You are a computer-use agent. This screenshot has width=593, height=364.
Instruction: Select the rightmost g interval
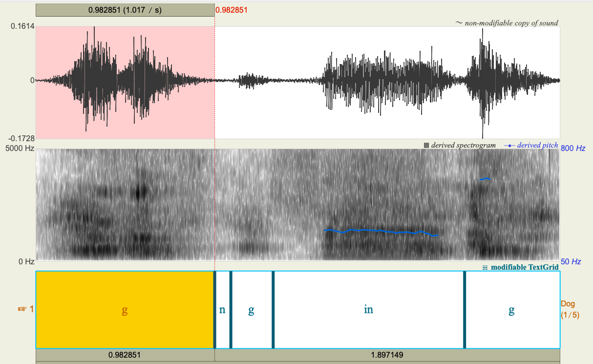click(x=511, y=309)
